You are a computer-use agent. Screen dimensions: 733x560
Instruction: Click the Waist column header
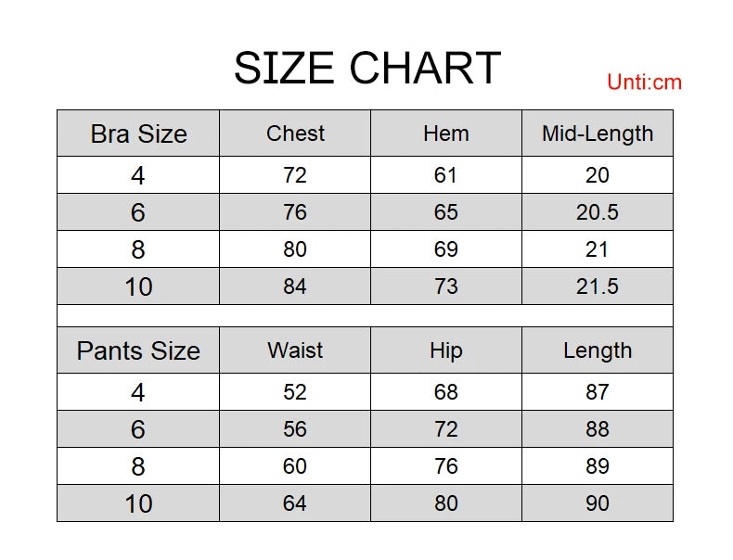point(295,350)
